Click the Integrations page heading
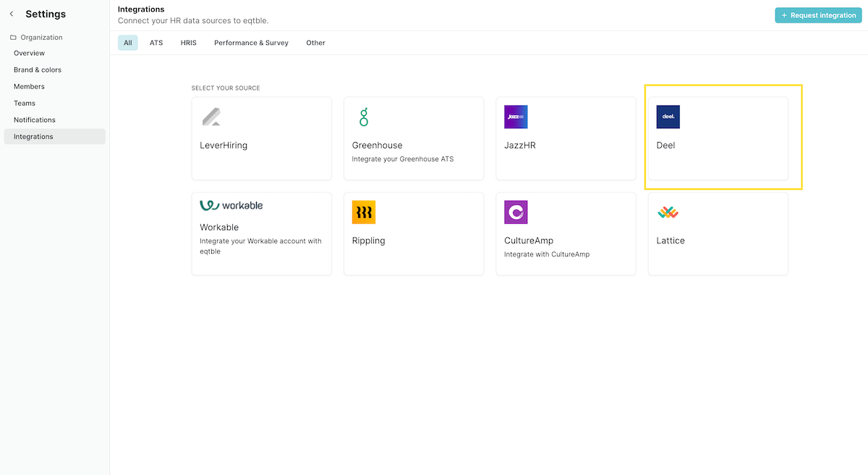868x475 pixels. [141, 9]
